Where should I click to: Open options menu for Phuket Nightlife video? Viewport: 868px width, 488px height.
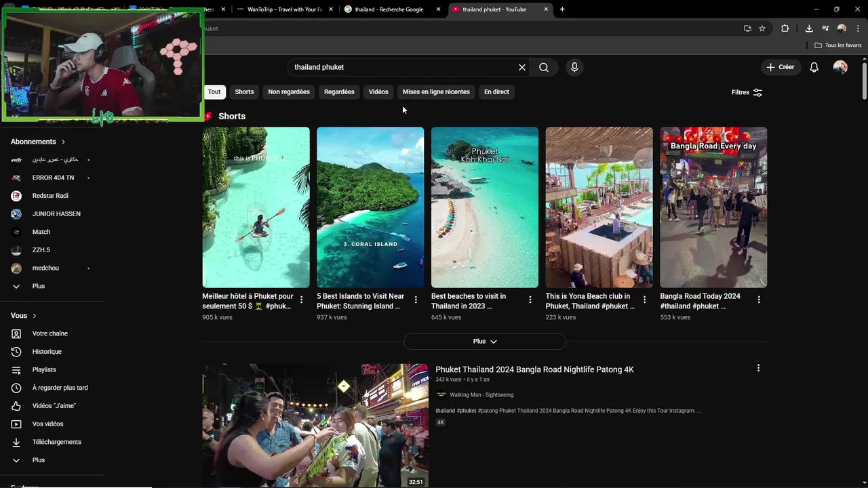pos(758,368)
